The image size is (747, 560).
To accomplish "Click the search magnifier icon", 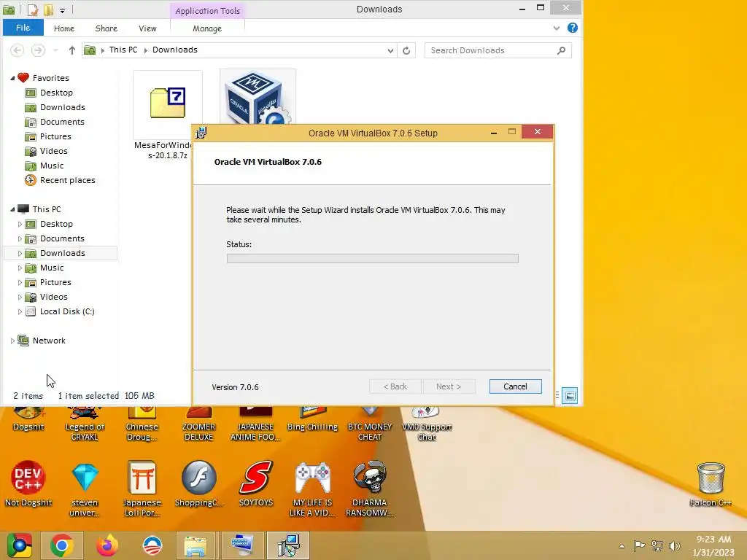I will pos(561,50).
